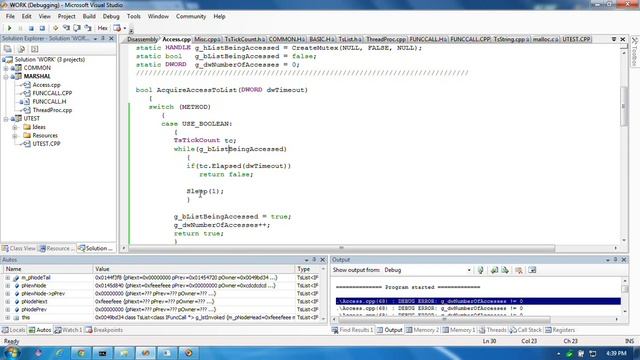This screenshot has height=360, width=640.
Task: Click Go to Previous Message icon in Output
Action: [x=494, y=270]
